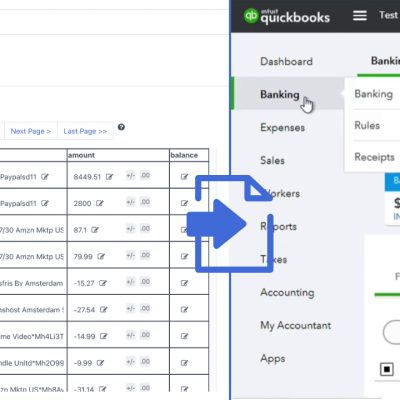Open My Accountant in QuickBooks sidebar

click(x=296, y=326)
